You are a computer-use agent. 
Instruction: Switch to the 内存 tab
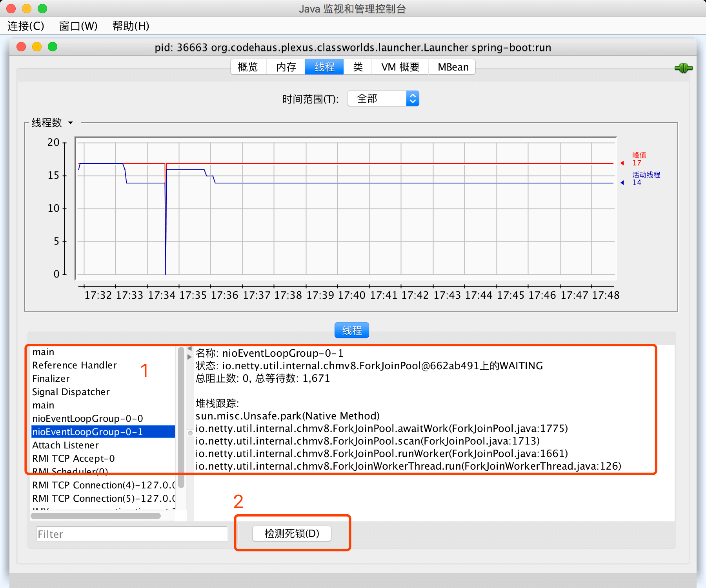(x=286, y=67)
